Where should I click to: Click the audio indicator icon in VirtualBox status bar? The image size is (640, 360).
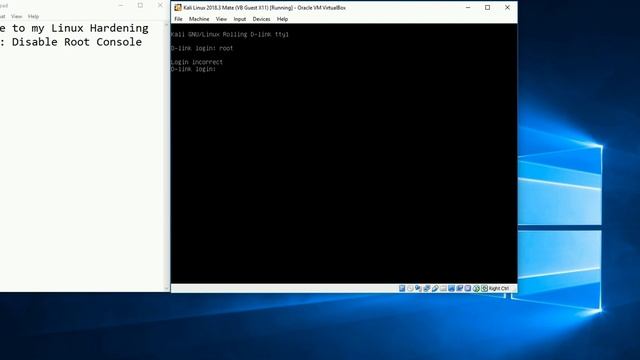(x=418, y=289)
